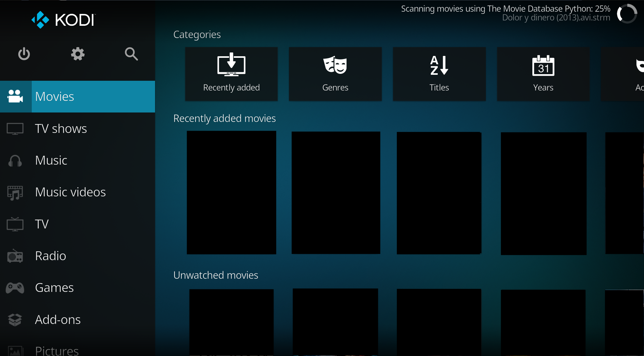The height and width of the screenshot is (356, 644).
Task: Open first poster under Recently added movies
Action: (231, 193)
